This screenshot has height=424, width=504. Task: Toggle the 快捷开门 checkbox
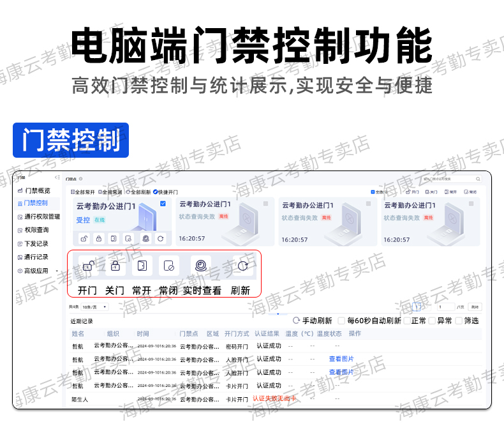(156, 192)
